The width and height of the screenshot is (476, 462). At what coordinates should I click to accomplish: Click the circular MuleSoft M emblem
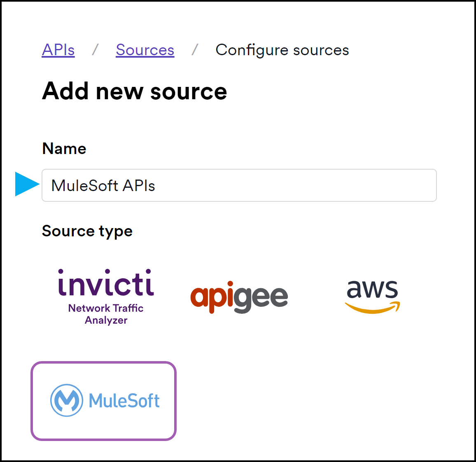pyautogui.click(x=66, y=400)
